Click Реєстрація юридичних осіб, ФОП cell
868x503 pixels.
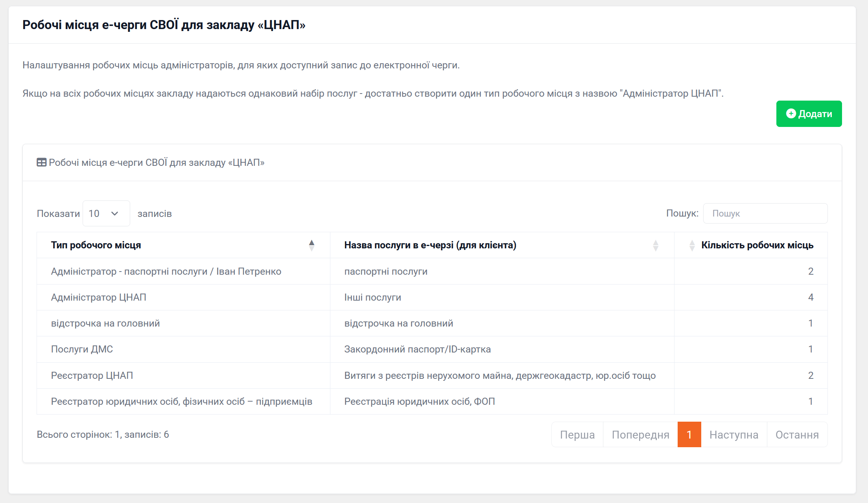[419, 402]
